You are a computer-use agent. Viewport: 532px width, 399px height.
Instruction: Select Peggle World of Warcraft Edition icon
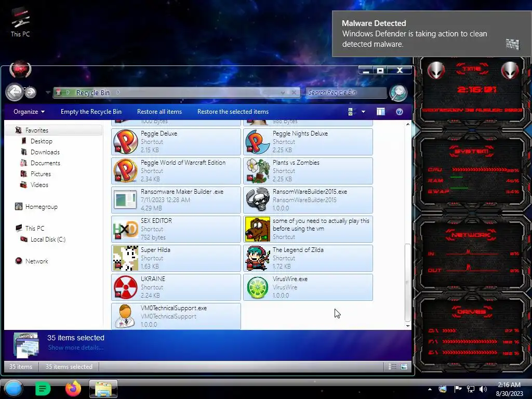click(126, 170)
